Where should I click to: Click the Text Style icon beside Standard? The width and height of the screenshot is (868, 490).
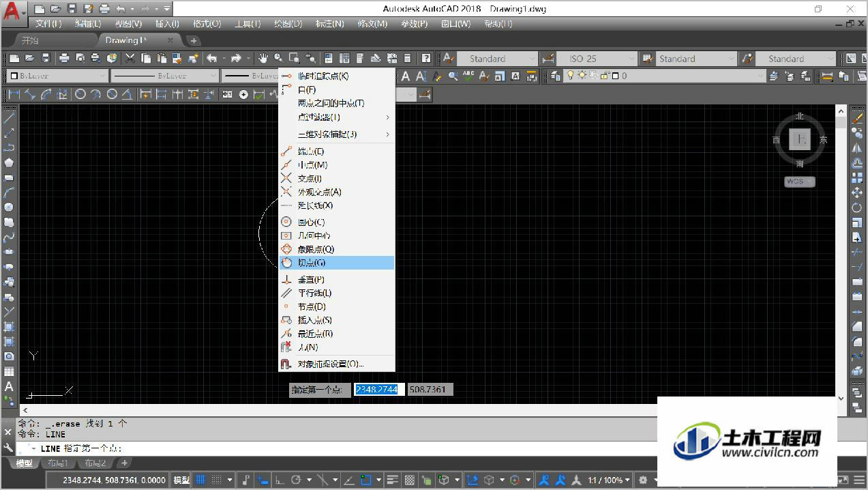click(449, 59)
